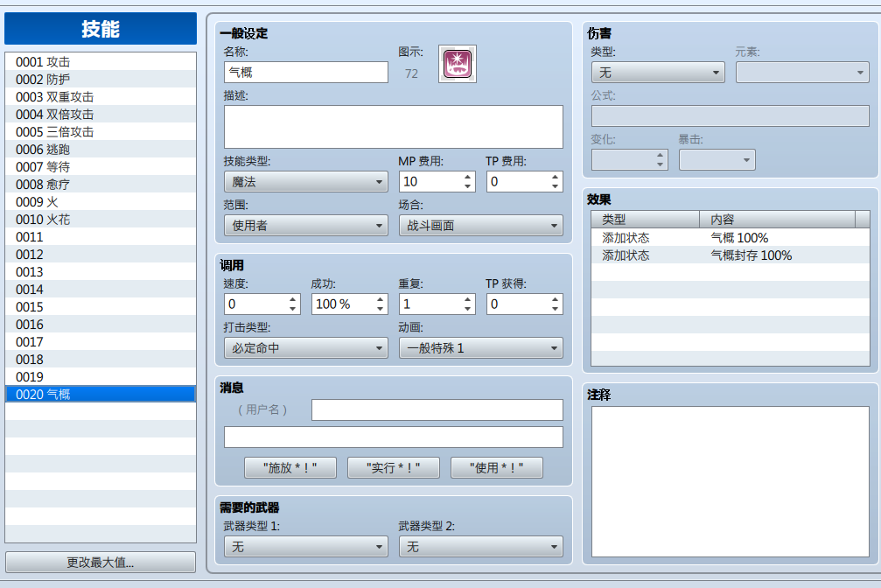Image resolution: width=881 pixels, height=588 pixels.
Task: Open the disabled 暴击 critical dropdown
Action: (717, 160)
